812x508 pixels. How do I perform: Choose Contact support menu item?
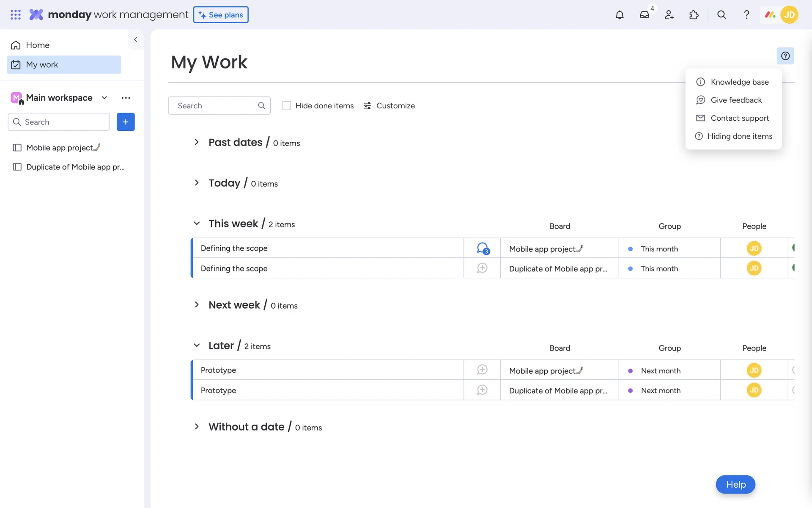click(739, 118)
